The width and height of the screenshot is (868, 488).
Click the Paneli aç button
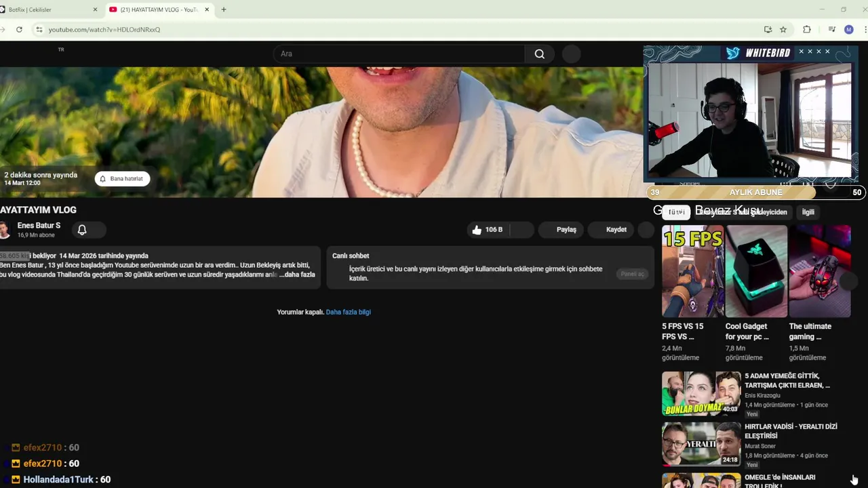[632, 274]
